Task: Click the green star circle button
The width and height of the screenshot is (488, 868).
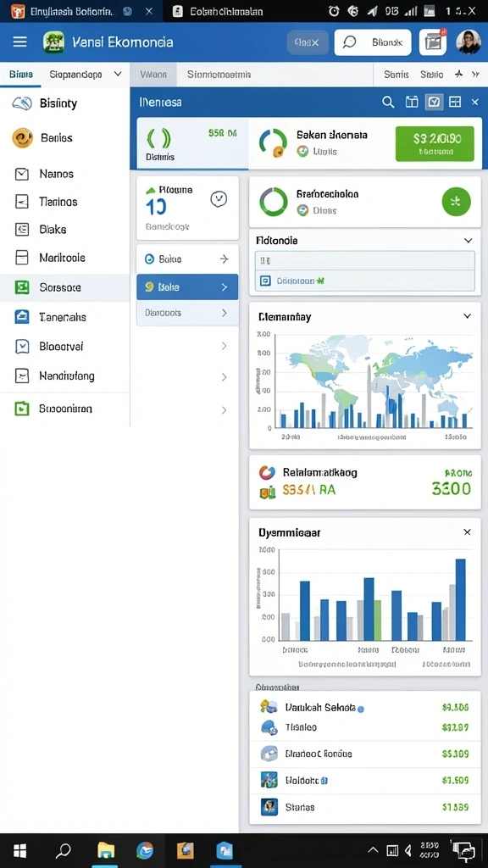Action: coord(457,202)
